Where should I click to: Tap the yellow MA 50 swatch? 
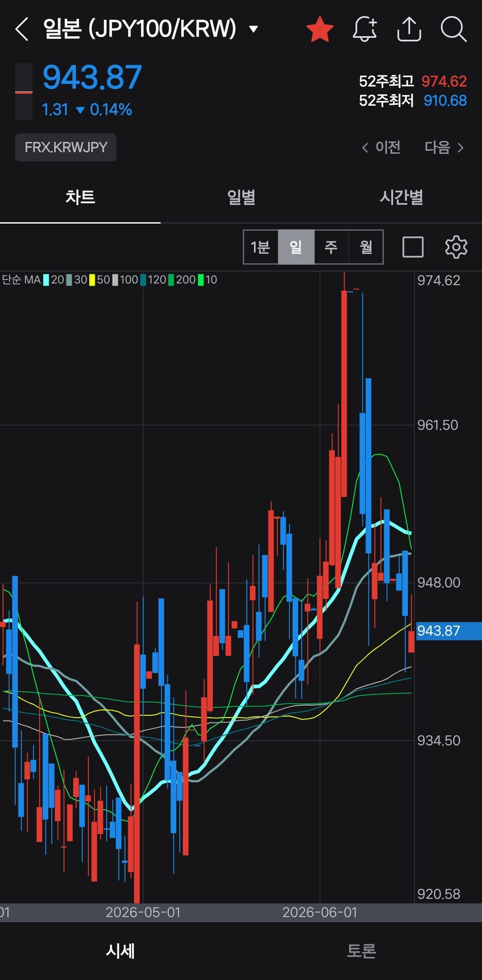[x=92, y=280]
